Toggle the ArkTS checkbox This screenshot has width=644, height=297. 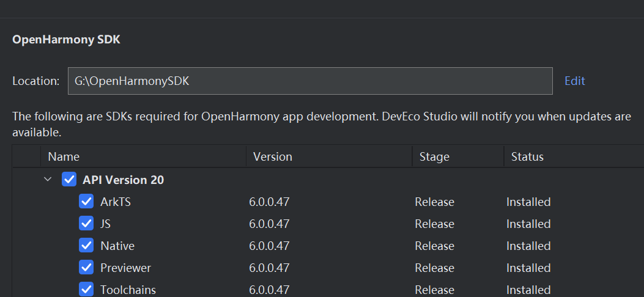(86, 202)
